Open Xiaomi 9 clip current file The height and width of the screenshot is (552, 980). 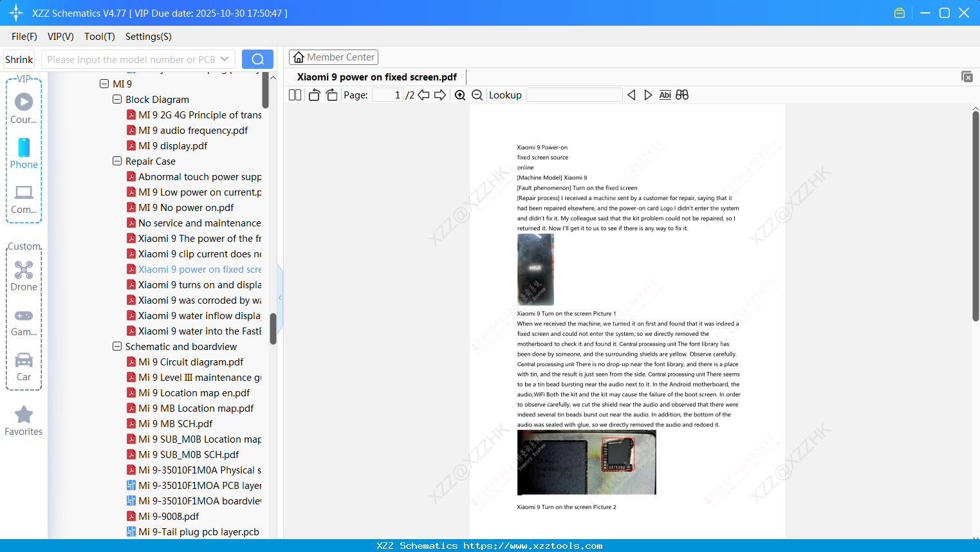pos(194,254)
